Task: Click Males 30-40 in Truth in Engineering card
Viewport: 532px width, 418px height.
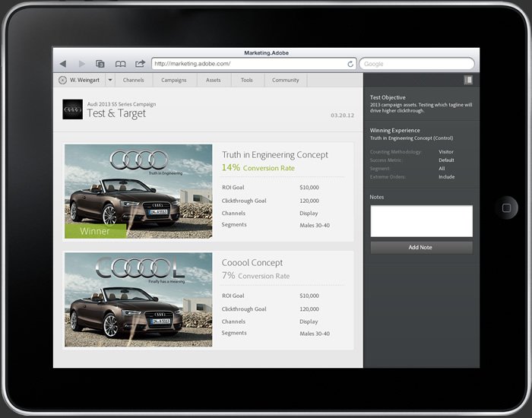Action: [315, 225]
